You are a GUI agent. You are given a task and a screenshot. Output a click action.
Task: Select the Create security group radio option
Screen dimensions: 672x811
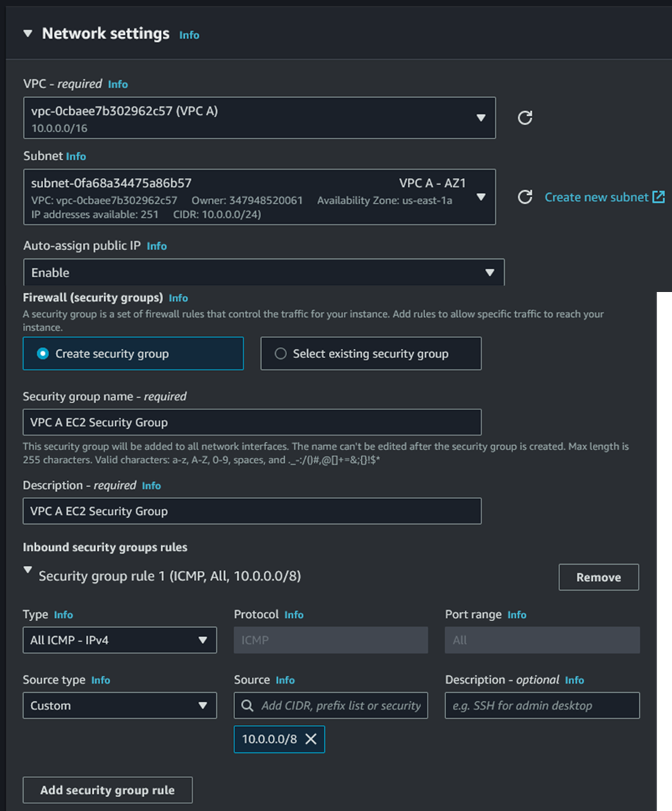pyautogui.click(x=43, y=353)
